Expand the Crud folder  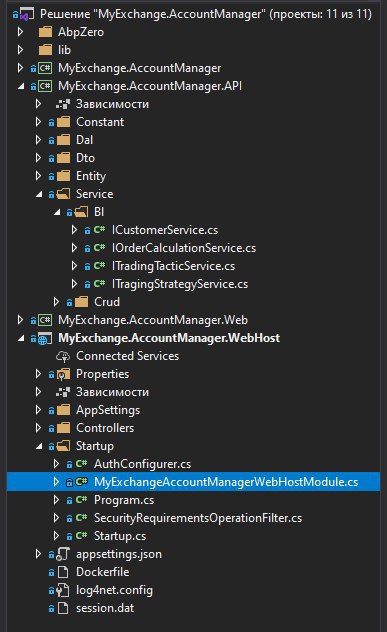click(56, 302)
